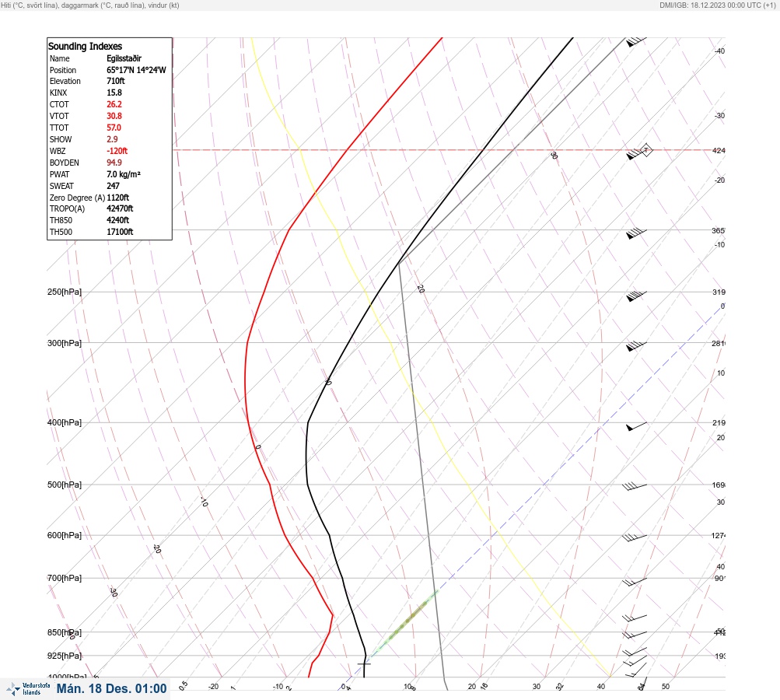780x700 pixels.
Task: Click the SHOW value 2.9
Action: [x=112, y=139]
